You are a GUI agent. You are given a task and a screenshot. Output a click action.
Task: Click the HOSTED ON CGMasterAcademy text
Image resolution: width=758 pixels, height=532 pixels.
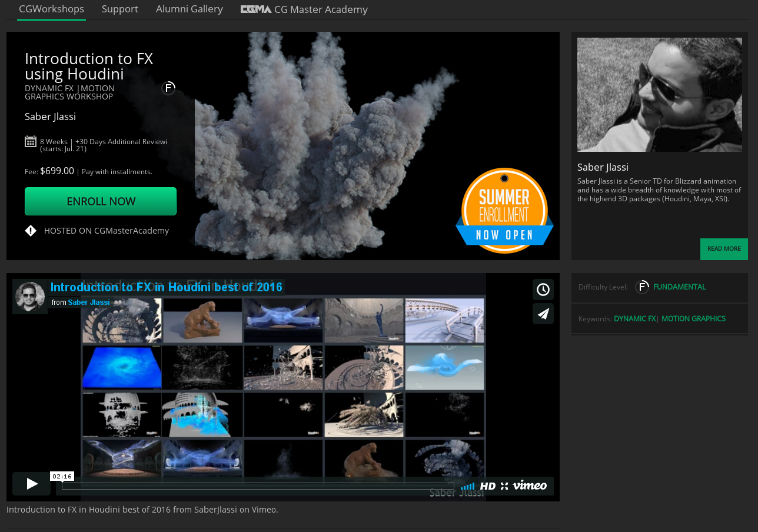107,231
